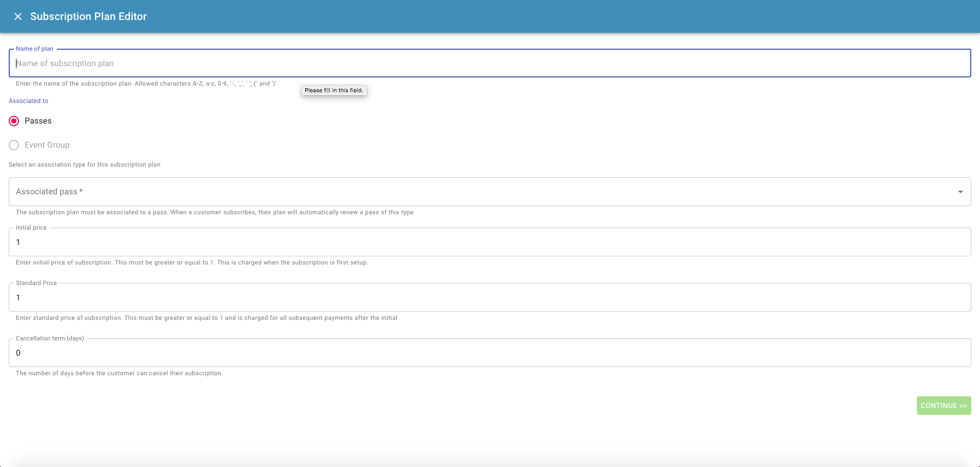Click the cancellation term description text

(119, 373)
